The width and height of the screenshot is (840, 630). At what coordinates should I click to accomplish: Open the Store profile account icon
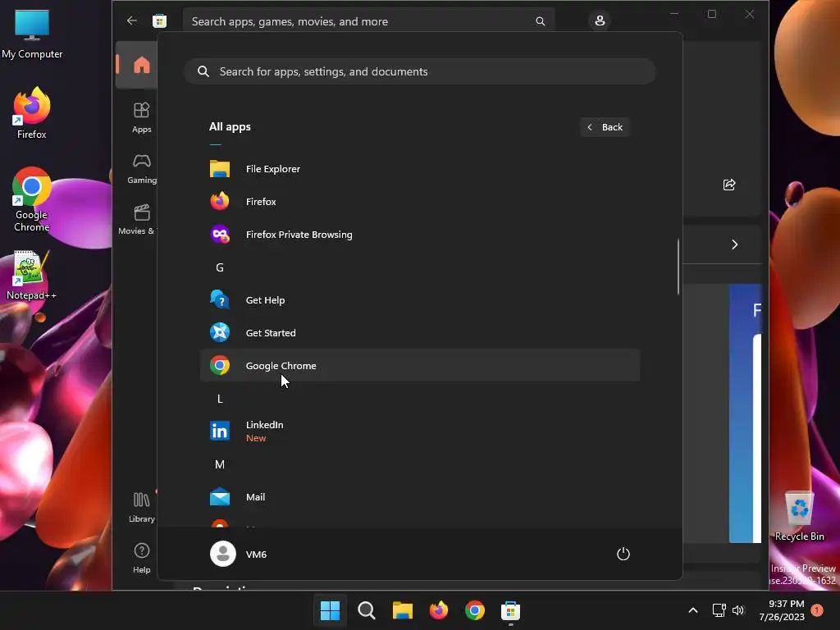point(600,21)
